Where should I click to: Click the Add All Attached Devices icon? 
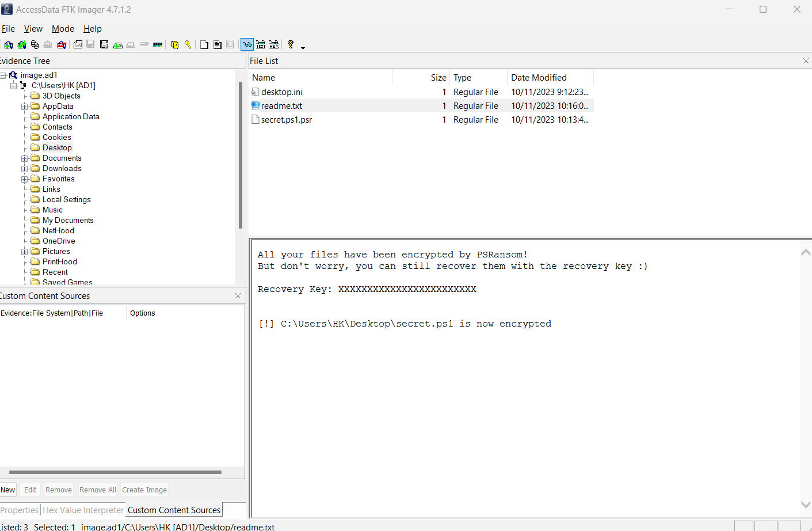pyautogui.click(x=22, y=45)
